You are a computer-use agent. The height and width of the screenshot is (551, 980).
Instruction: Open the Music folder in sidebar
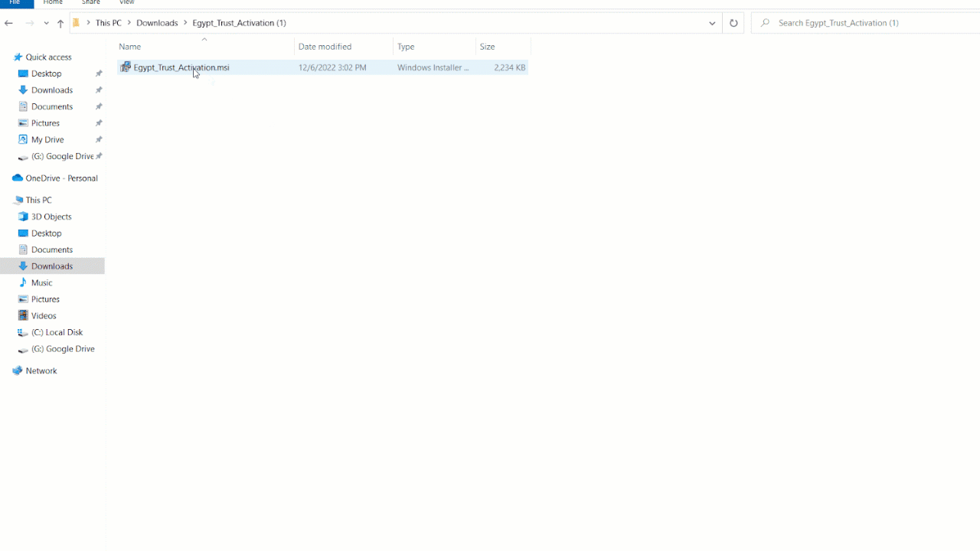pos(41,283)
